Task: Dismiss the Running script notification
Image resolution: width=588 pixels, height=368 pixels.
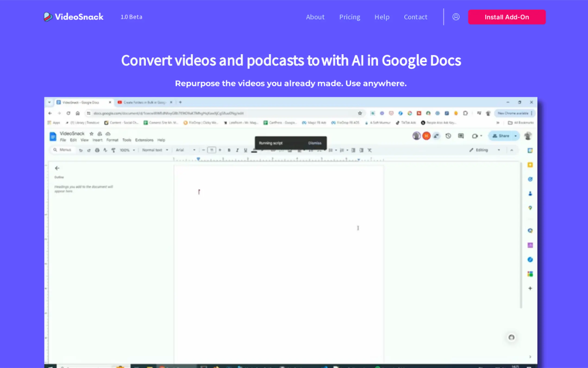Action: click(x=315, y=143)
